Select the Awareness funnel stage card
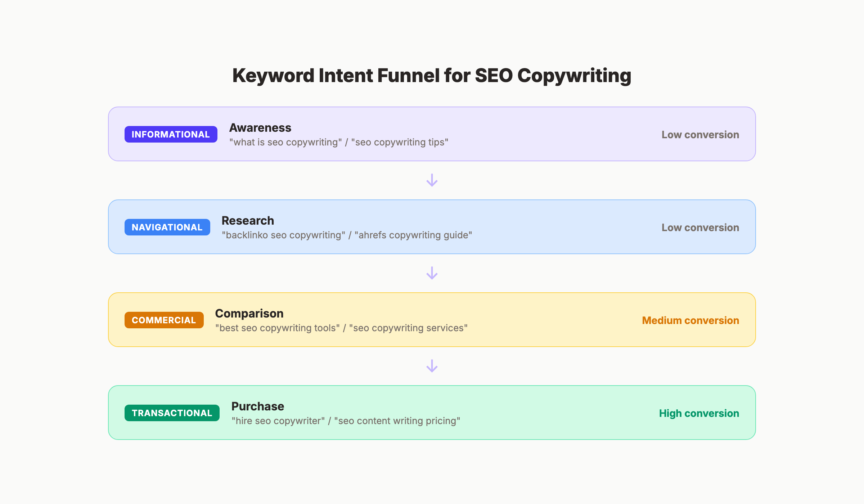864x504 pixels. click(432, 134)
